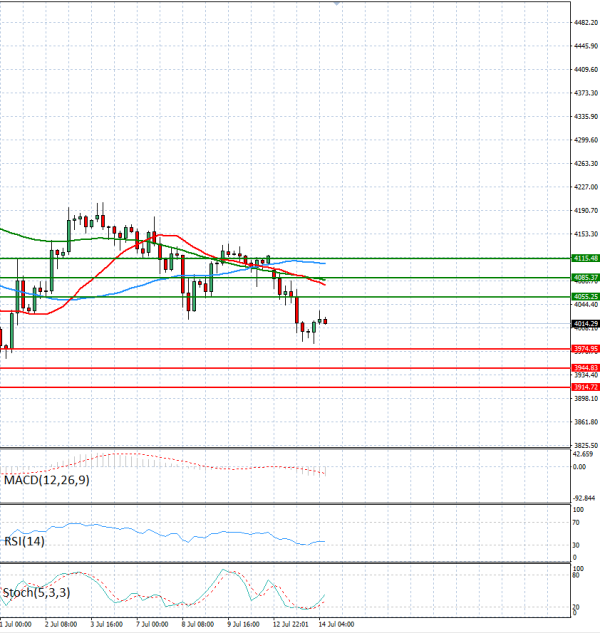This screenshot has width=600, height=633.
Task: Select the current price 4014.29 label
Action: (x=586, y=324)
